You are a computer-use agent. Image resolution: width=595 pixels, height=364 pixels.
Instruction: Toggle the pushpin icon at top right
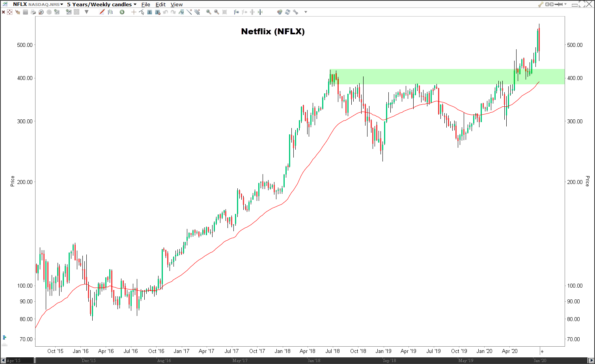pyautogui.click(x=559, y=4)
